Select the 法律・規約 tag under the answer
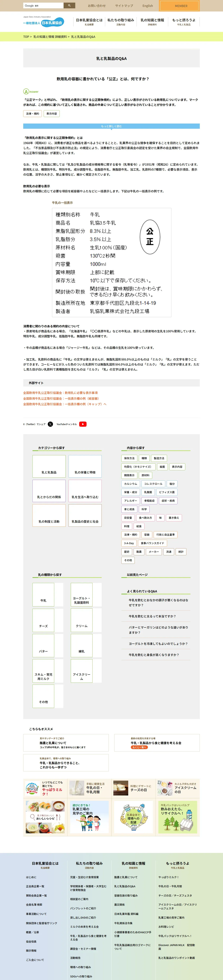Viewport: 223px width, 980px height. coord(32,114)
